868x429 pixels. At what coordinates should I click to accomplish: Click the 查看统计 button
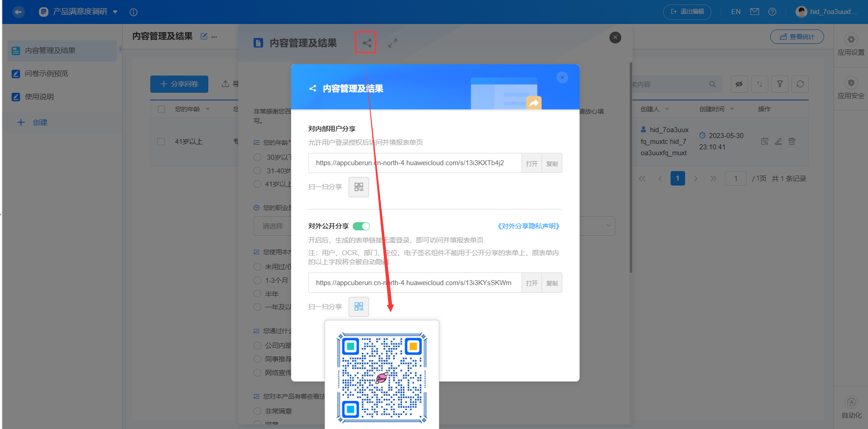[797, 37]
